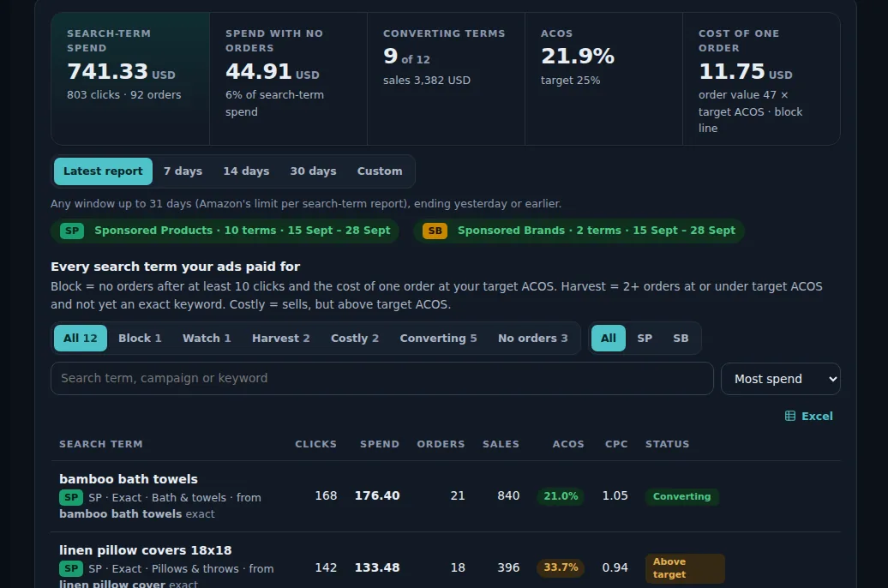Click the 'Every search term your ads paid for' heading
Viewport: 888px width, 588px height.
point(176,267)
